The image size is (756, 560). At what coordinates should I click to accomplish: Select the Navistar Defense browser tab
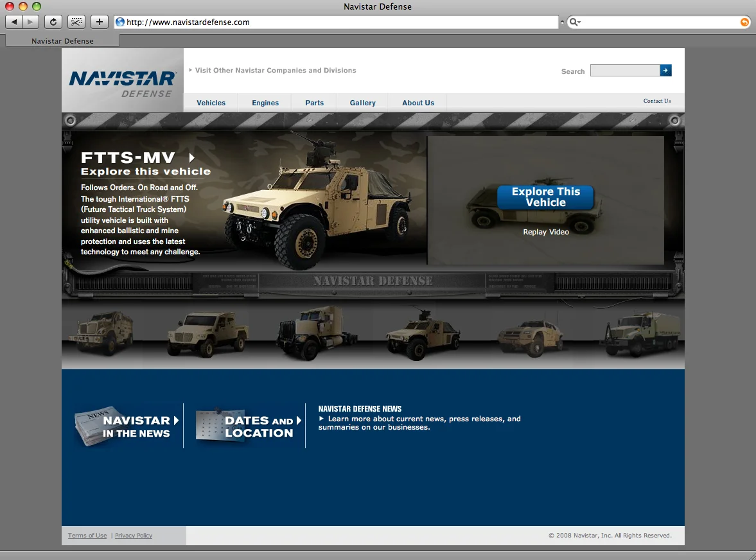pos(62,41)
